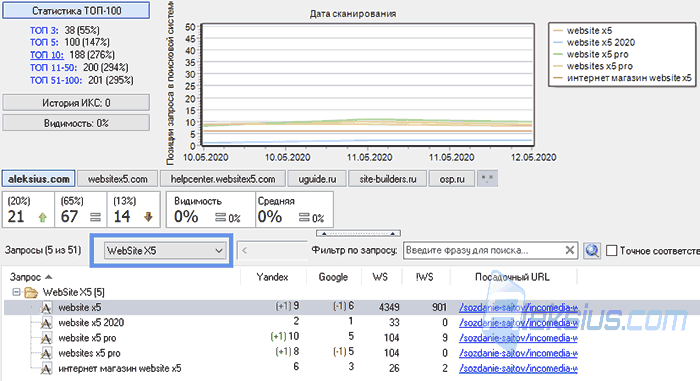Select the 'интернет магазин website x5' query row
Image resolution: width=700 pixels, height=381 pixels.
352,368
